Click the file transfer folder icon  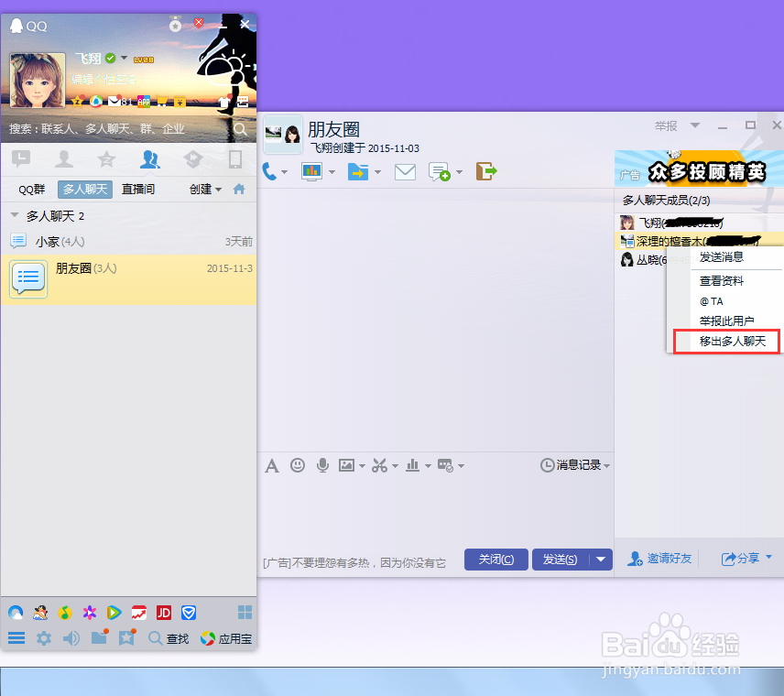pos(358,171)
